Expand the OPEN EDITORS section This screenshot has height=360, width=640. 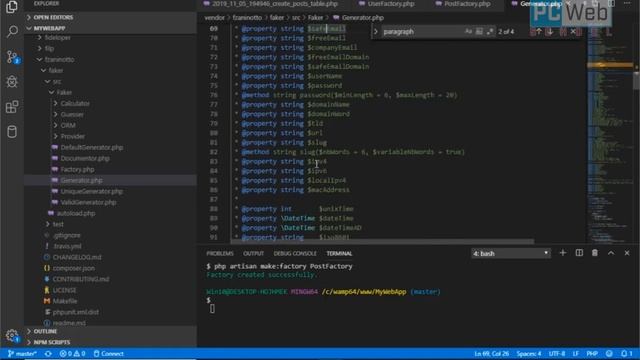[x=110, y=17]
